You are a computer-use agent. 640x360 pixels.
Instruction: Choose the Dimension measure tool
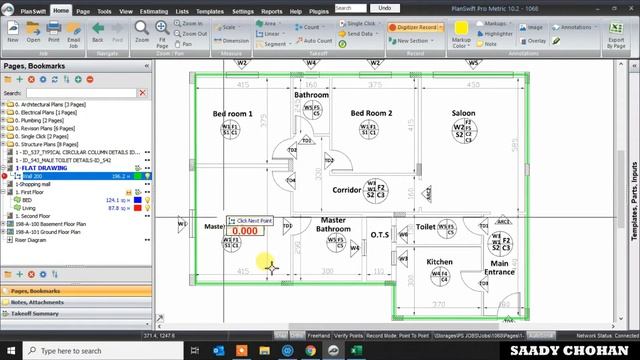[231, 40]
